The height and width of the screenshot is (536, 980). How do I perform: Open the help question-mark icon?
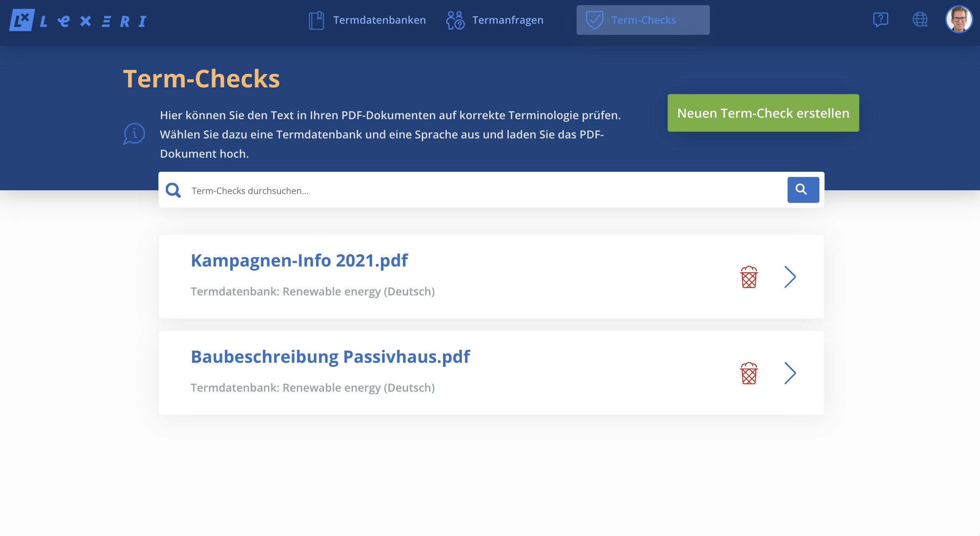pyautogui.click(x=880, y=19)
